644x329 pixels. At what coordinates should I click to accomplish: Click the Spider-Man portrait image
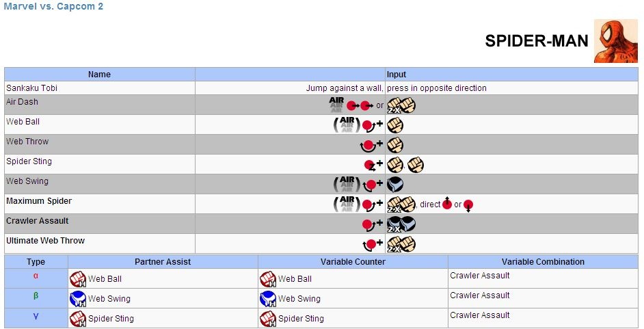[x=616, y=41]
